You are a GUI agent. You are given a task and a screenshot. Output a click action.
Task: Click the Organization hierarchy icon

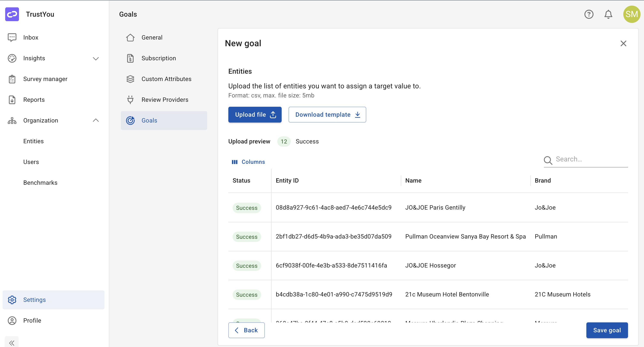pos(12,120)
